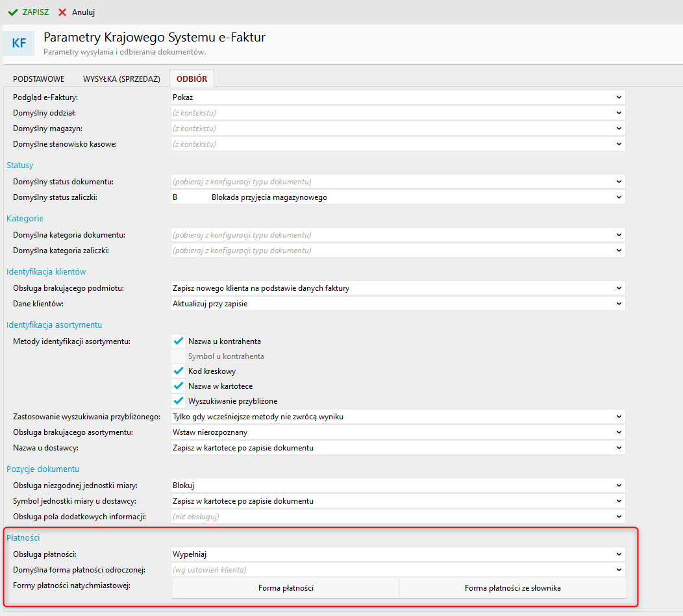The width and height of the screenshot is (683, 616).
Task: Enable the Symbol u kontrahenta checkbox
Action: click(x=179, y=356)
